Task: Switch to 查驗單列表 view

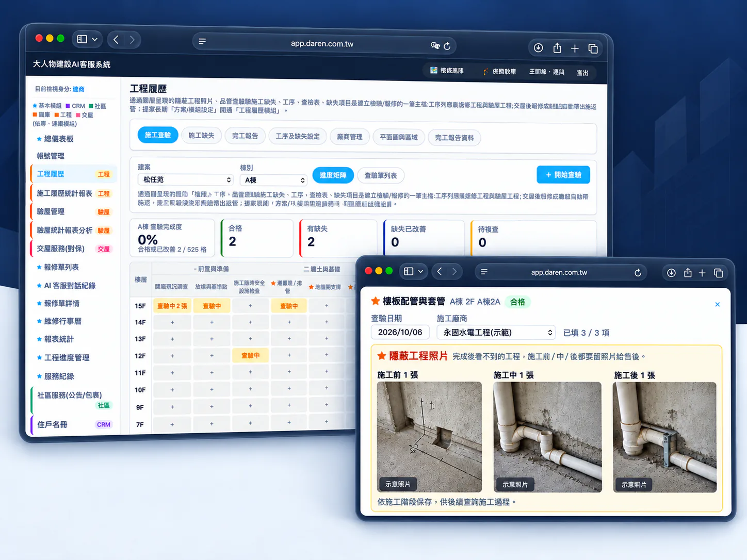Action: point(381,175)
